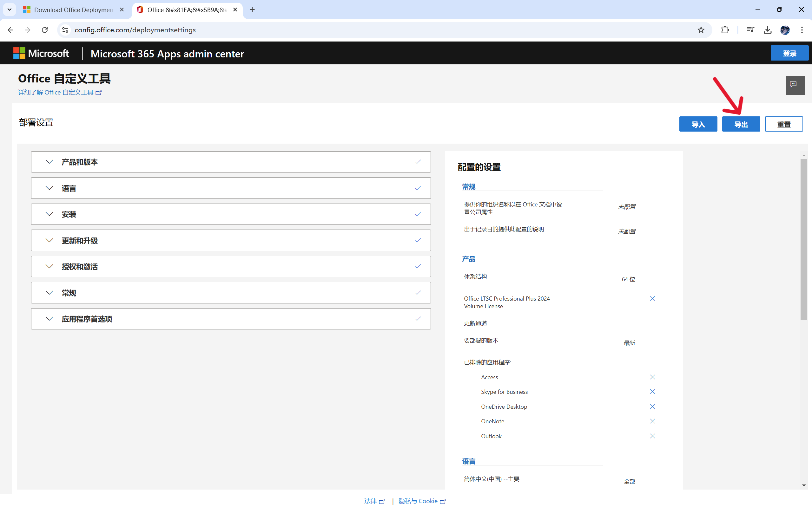The height and width of the screenshot is (507, 812).
Task: Bookmark this page with the star icon
Action: pyautogui.click(x=701, y=30)
